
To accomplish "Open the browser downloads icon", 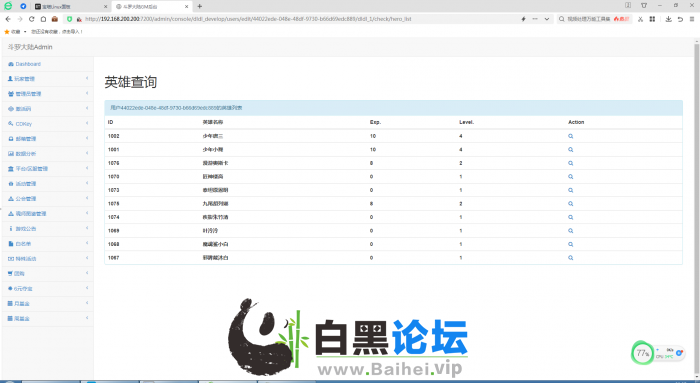I will (668, 19).
